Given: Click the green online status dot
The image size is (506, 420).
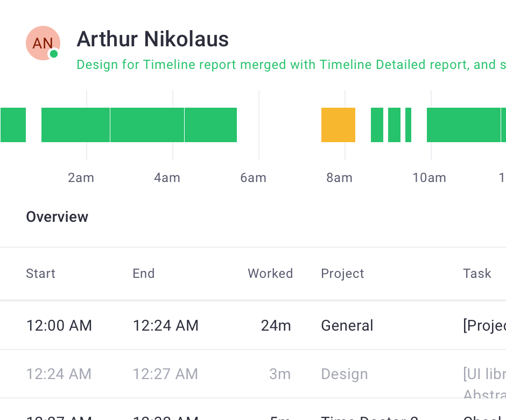Looking at the screenshot, I should click(x=54, y=54).
